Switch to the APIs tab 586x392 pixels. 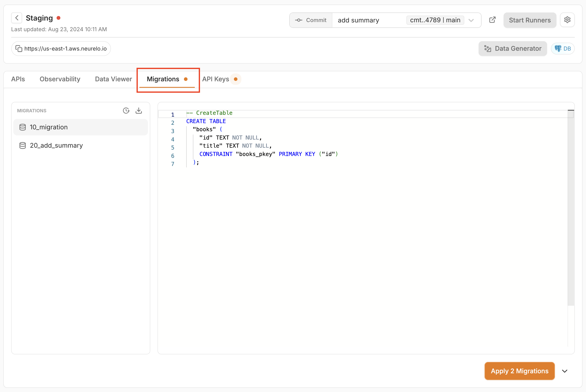point(18,79)
